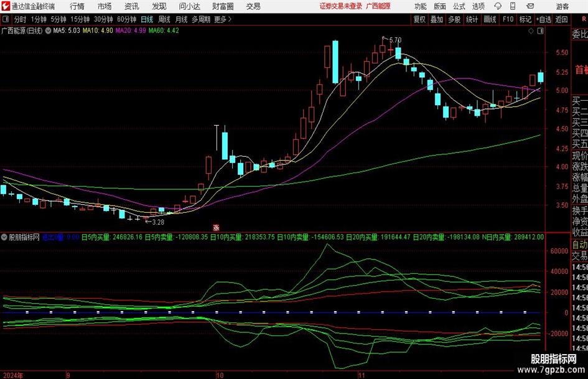This screenshot has height=379, width=588.
Task: Click the diamond icon at chart top-right
Action: point(531,31)
